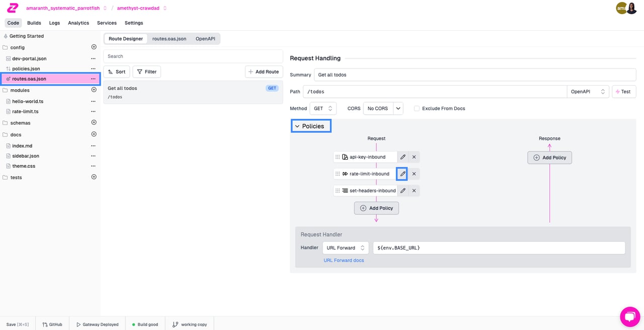
Task: Open more options for dev-portal.json
Action: pyautogui.click(x=93, y=58)
